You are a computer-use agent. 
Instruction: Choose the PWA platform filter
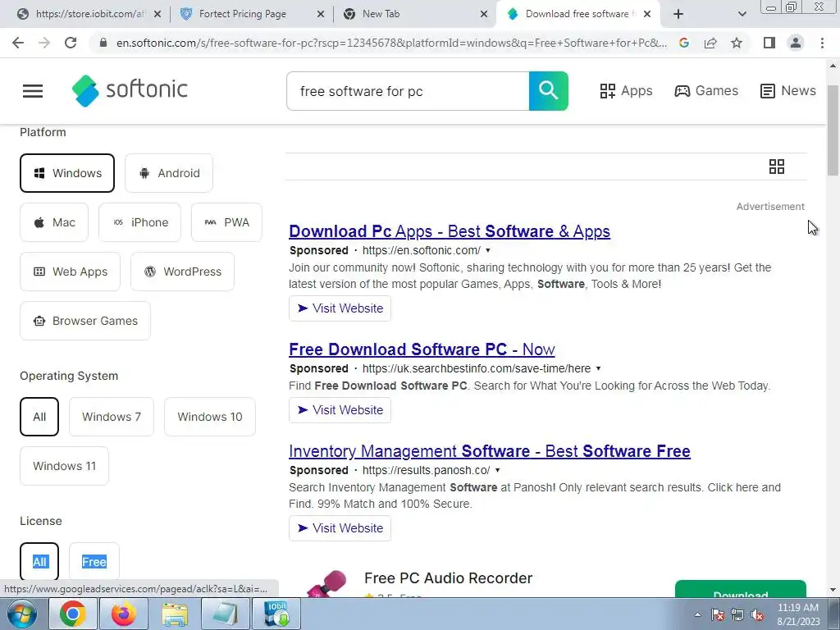coord(226,222)
